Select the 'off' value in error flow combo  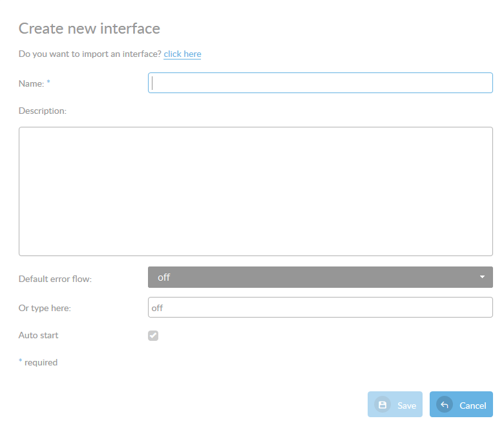pos(164,277)
